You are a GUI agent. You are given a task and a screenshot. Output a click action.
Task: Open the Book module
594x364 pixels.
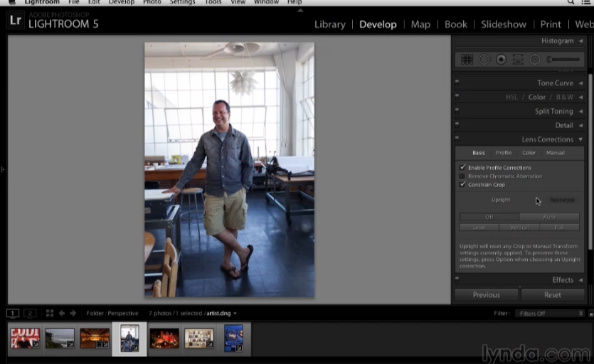456,24
